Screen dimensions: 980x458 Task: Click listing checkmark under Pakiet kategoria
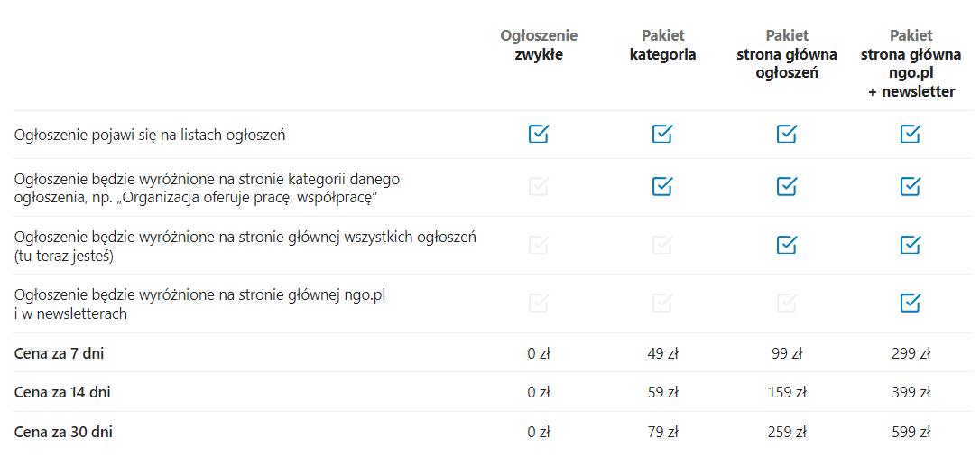pos(662,134)
